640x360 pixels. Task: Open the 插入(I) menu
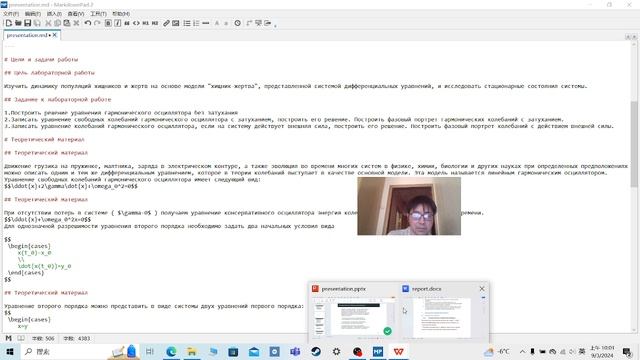(54, 14)
